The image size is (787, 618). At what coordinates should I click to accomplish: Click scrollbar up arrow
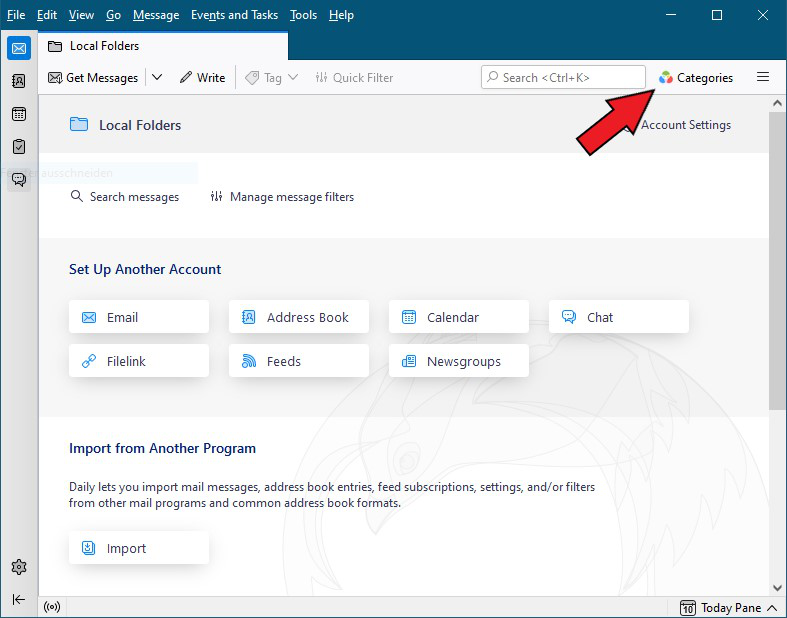click(777, 103)
